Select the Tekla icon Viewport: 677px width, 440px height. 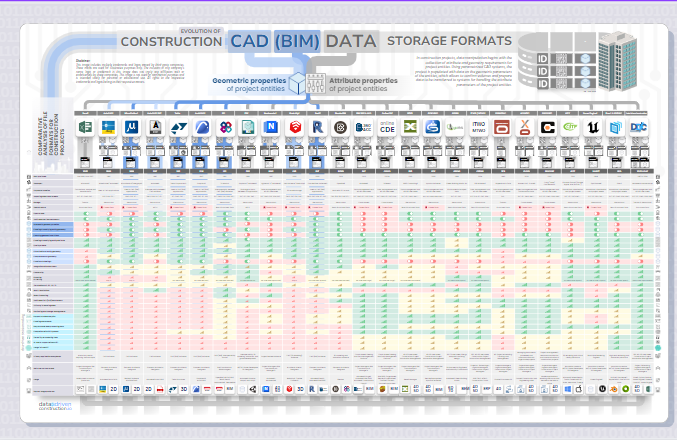pyautogui.click(x=178, y=127)
